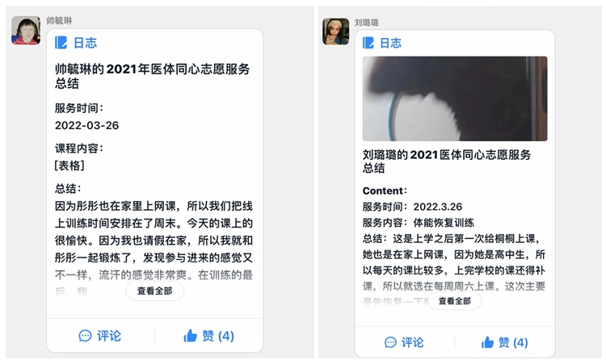The height and width of the screenshot is (364, 606).
Task: Click 赞 (4) under 帅毓琳's log
Action: pyautogui.click(x=218, y=336)
